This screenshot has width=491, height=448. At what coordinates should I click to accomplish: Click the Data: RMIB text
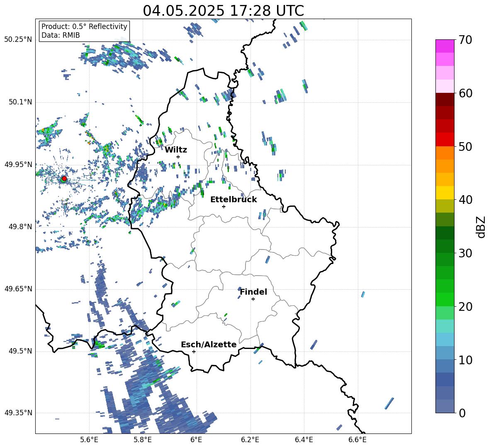coord(61,35)
